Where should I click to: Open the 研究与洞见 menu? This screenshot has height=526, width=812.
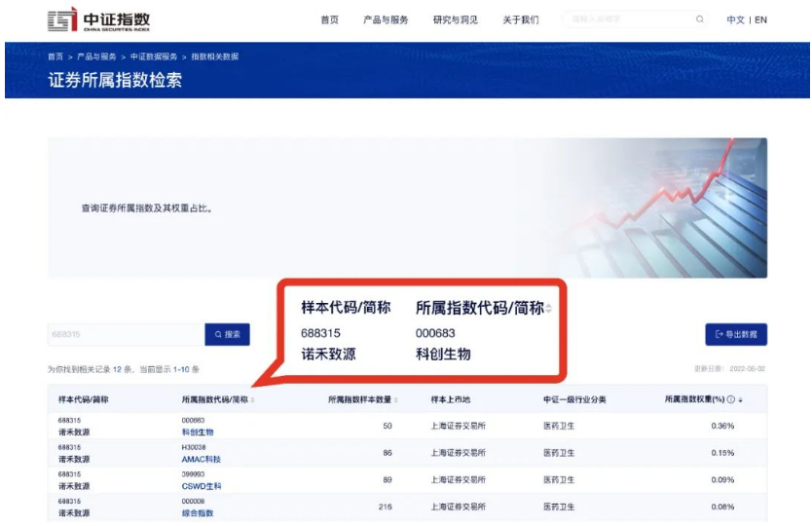456,19
